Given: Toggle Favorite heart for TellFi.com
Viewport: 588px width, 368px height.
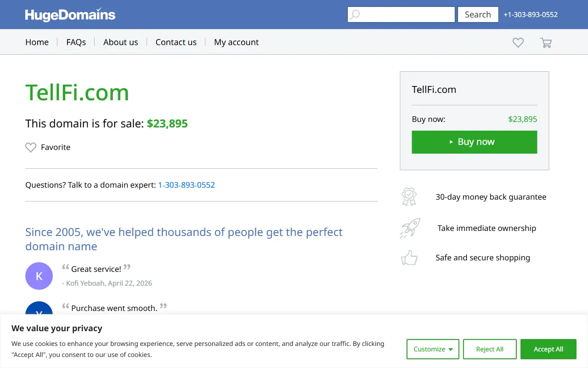Looking at the screenshot, I should tap(31, 147).
